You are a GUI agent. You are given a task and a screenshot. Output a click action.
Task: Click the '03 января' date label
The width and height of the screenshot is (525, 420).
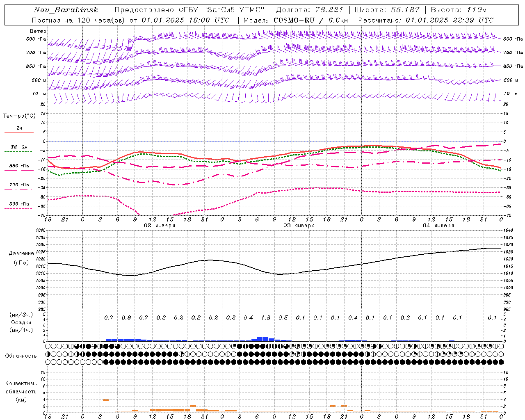(299, 226)
